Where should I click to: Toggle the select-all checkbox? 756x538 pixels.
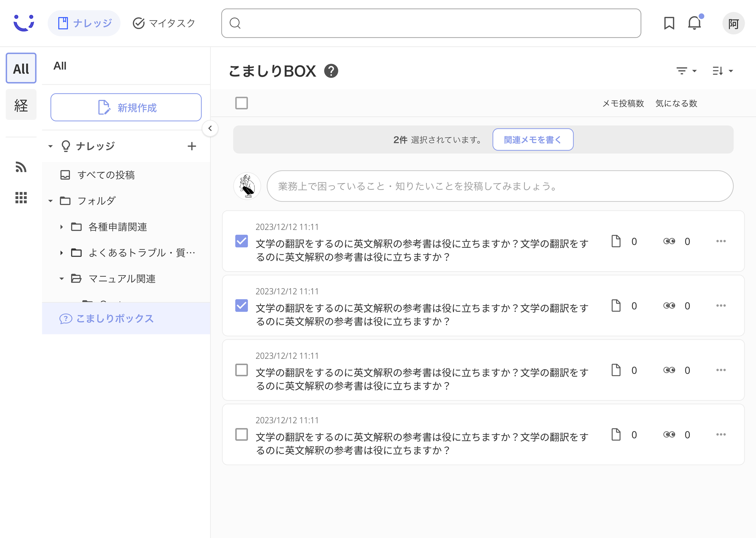(x=242, y=103)
